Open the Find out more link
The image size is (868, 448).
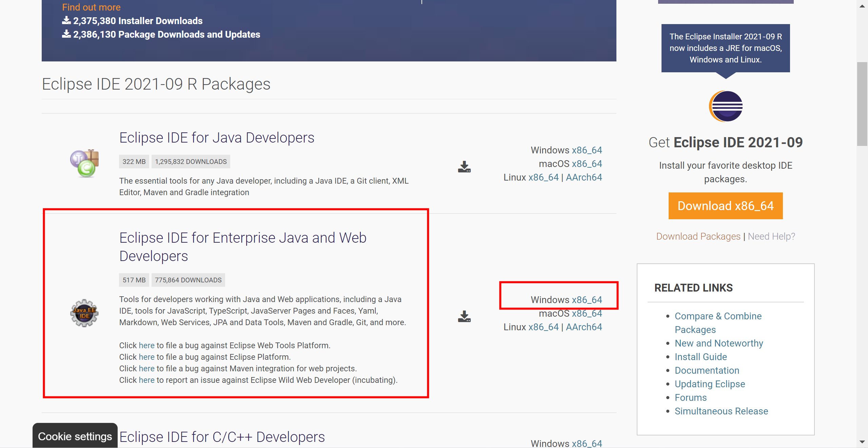(x=91, y=7)
